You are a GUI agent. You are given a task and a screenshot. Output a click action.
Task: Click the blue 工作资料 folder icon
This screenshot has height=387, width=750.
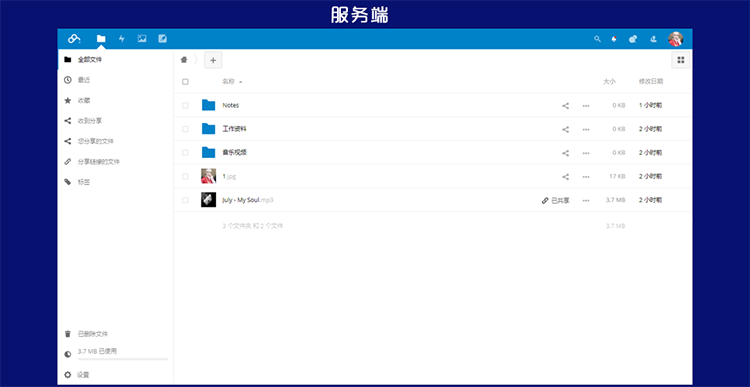coord(209,129)
